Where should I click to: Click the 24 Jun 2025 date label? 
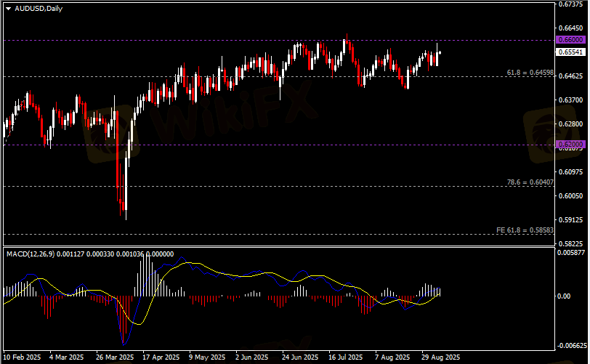pyautogui.click(x=300, y=357)
